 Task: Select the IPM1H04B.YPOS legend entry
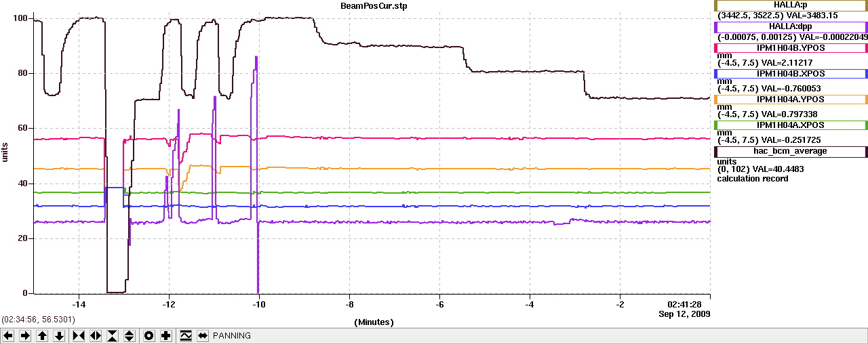pyautogui.click(x=791, y=48)
